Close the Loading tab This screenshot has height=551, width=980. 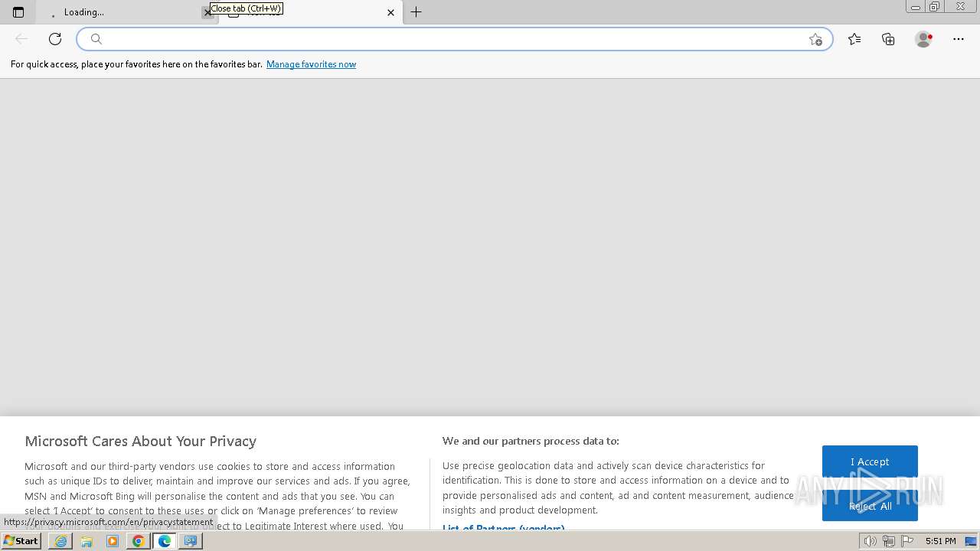pyautogui.click(x=207, y=12)
